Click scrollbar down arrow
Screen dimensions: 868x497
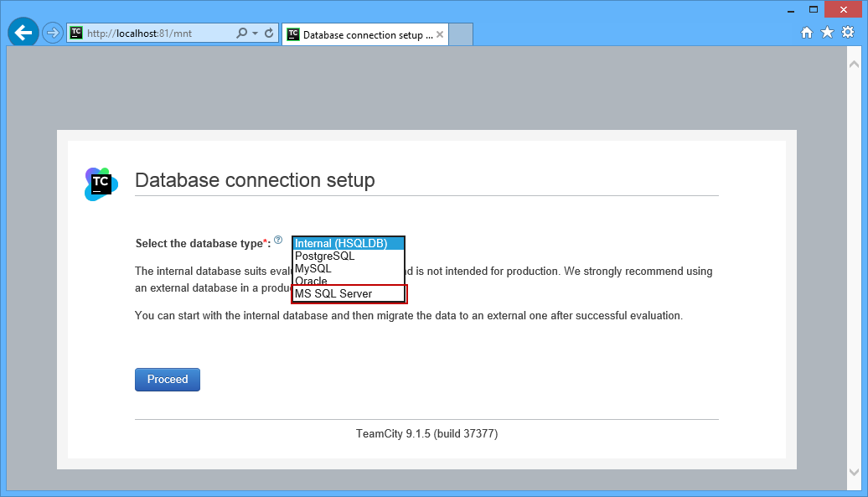[x=854, y=472]
